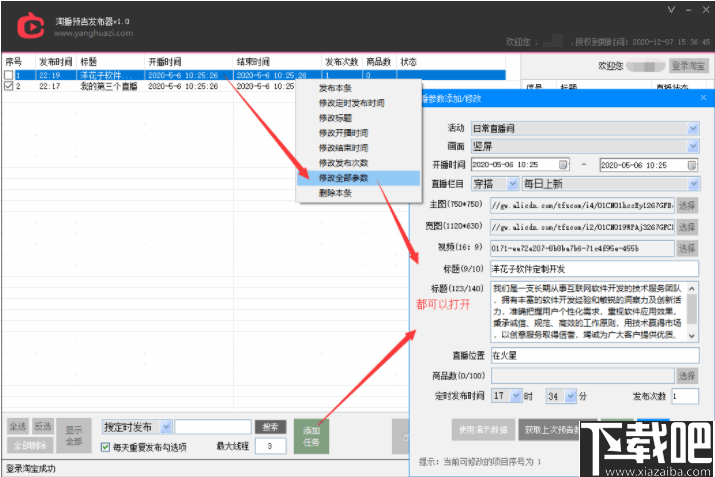
Task: Choose 修改定时发布时间 menu entry
Action: 352,103
